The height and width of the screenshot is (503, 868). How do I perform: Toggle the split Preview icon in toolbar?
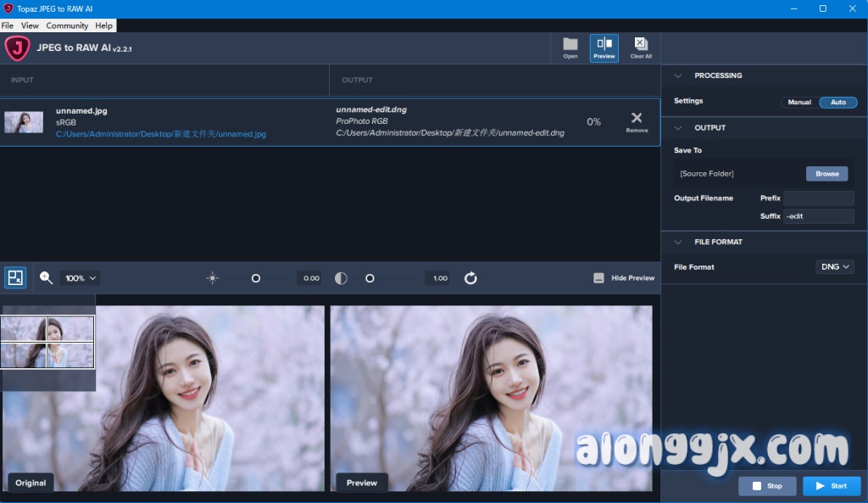[604, 46]
